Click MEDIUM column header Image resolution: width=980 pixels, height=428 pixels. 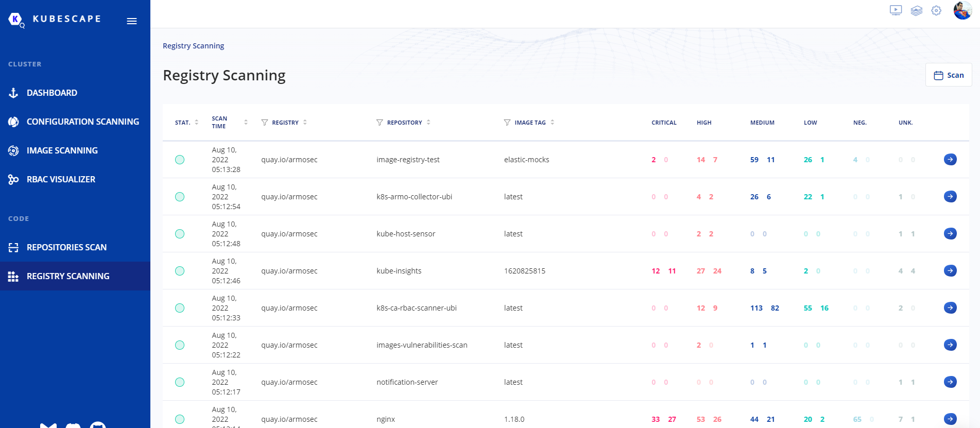pyautogui.click(x=762, y=123)
